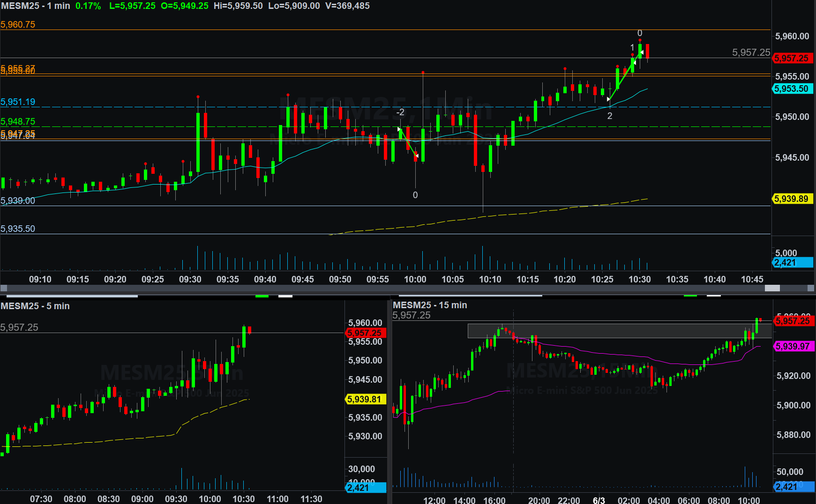
Task: Select the cyan 5,953.50 moving average tag
Action: click(792, 89)
